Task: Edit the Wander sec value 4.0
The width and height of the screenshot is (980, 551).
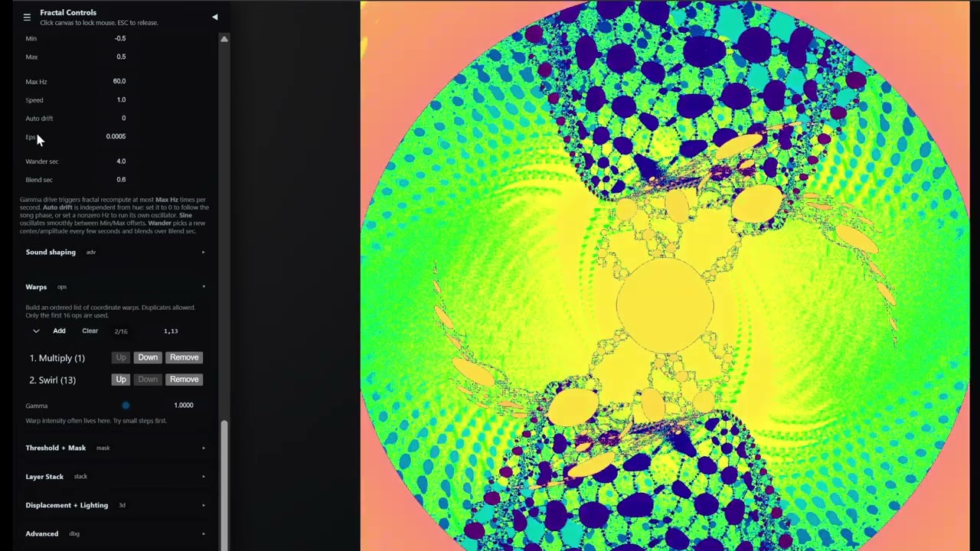Action: coord(121,161)
